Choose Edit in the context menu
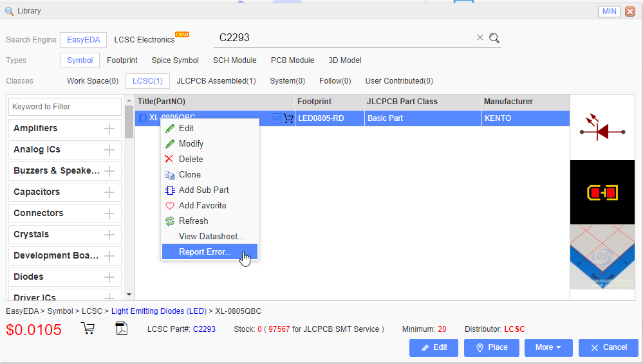The width and height of the screenshot is (643, 364). click(x=210, y=129)
